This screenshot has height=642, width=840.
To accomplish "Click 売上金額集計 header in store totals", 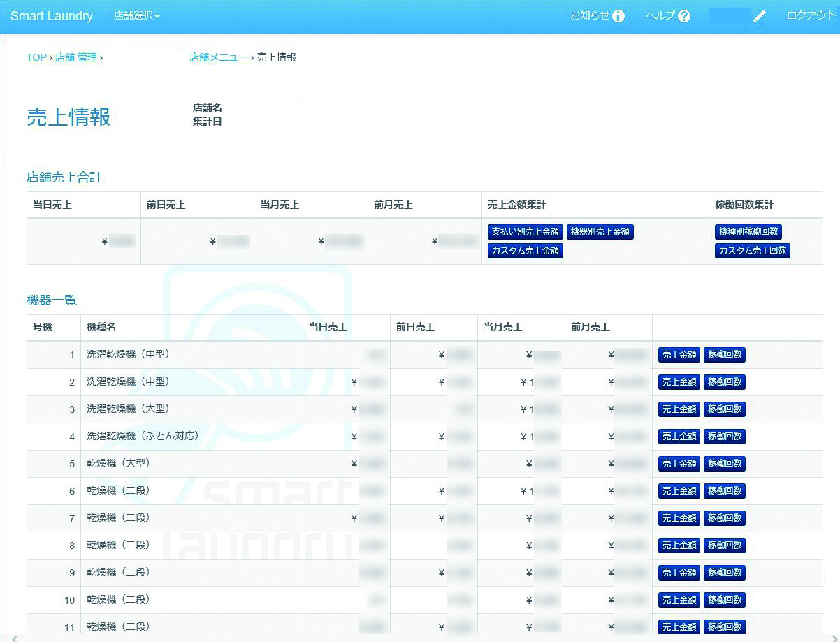I will coord(516,205).
